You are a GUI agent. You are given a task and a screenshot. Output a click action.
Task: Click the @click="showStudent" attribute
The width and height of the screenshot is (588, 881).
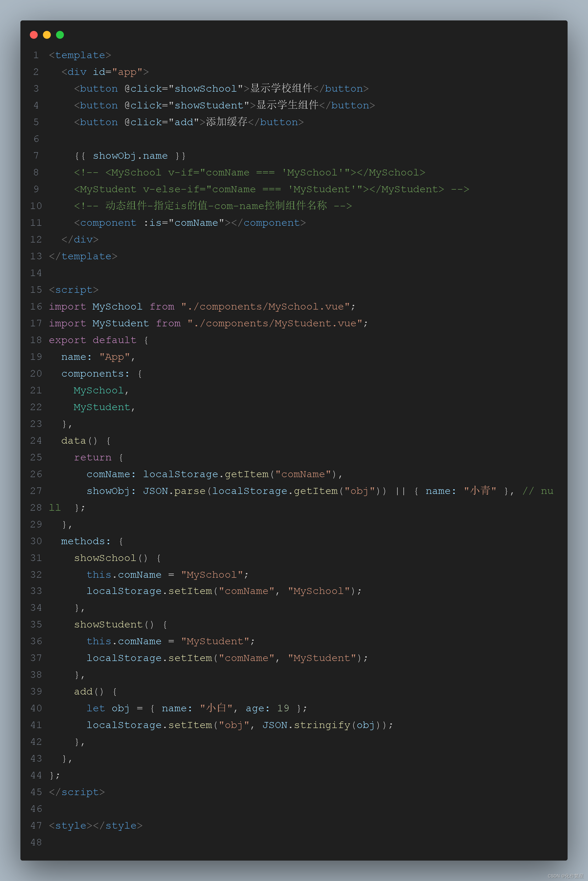tap(187, 105)
